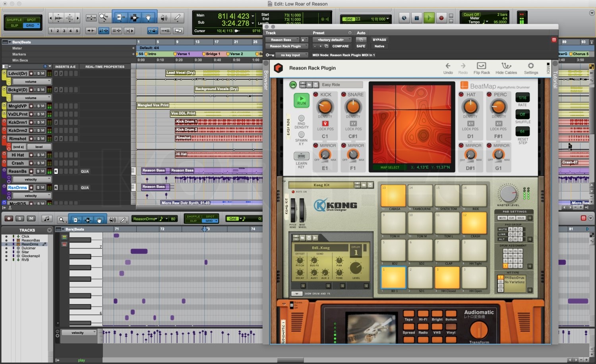Open the <factory default> preset dropdown
Screen dimensions: 596x364
click(332, 39)
